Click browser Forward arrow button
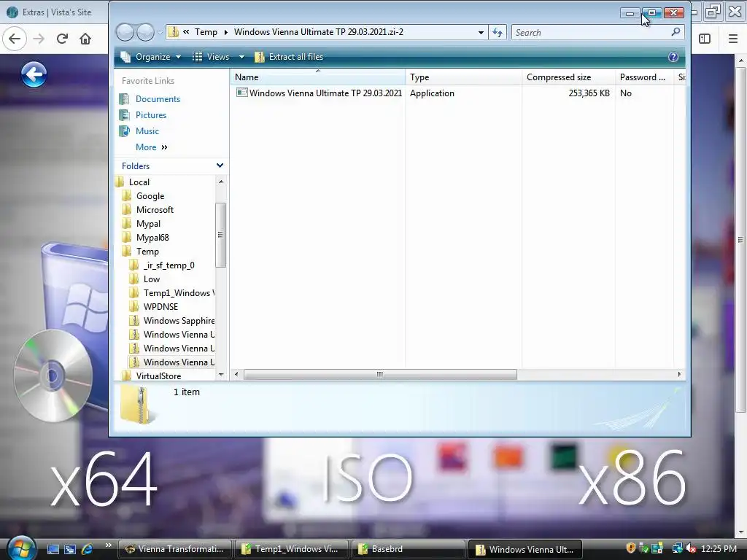Image resolution: width=747 pixels, height=560 pixels. tap(39, 39)
